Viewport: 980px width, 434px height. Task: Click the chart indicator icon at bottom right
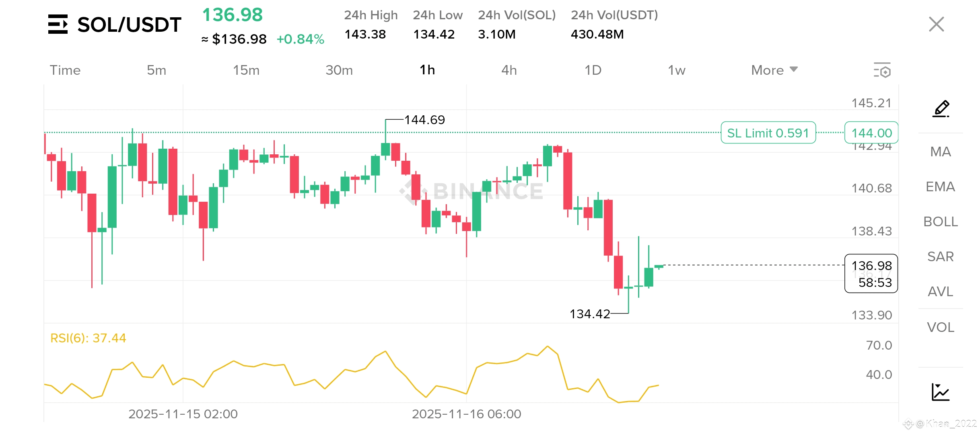941,392
